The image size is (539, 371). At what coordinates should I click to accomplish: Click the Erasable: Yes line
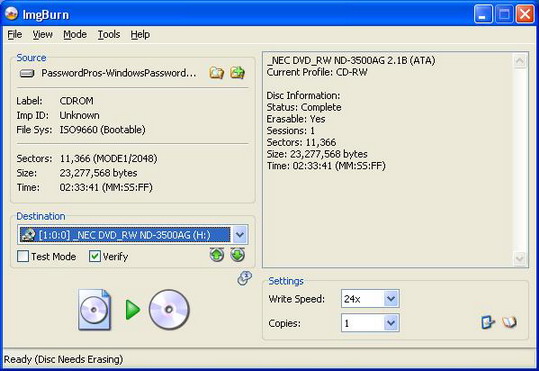pyautogui.click(x=296, y=119)
